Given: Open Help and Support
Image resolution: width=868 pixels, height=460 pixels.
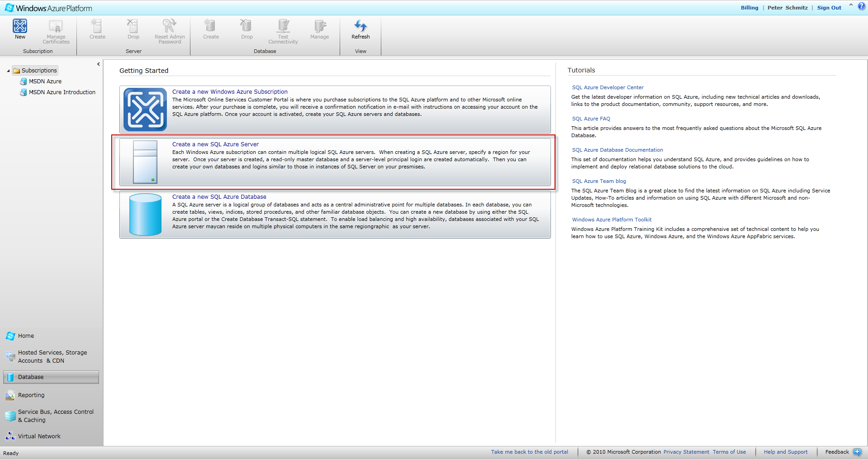Looking at the screenshot, I should [x=786, y=452].
